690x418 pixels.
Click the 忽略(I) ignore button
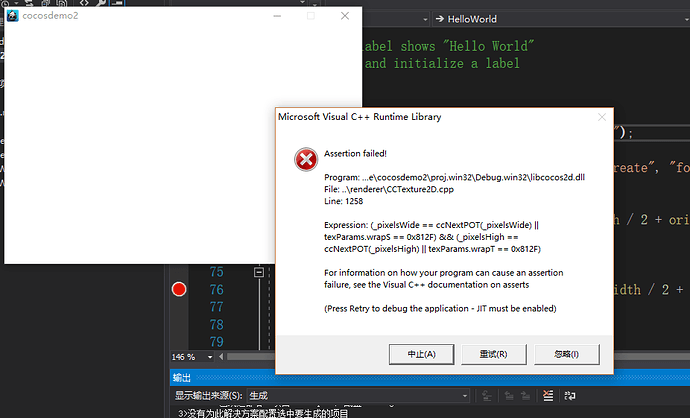tap(566, 354)
